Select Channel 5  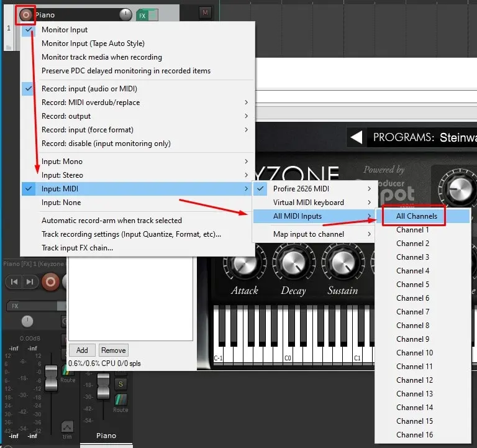(x=423, y=285)
